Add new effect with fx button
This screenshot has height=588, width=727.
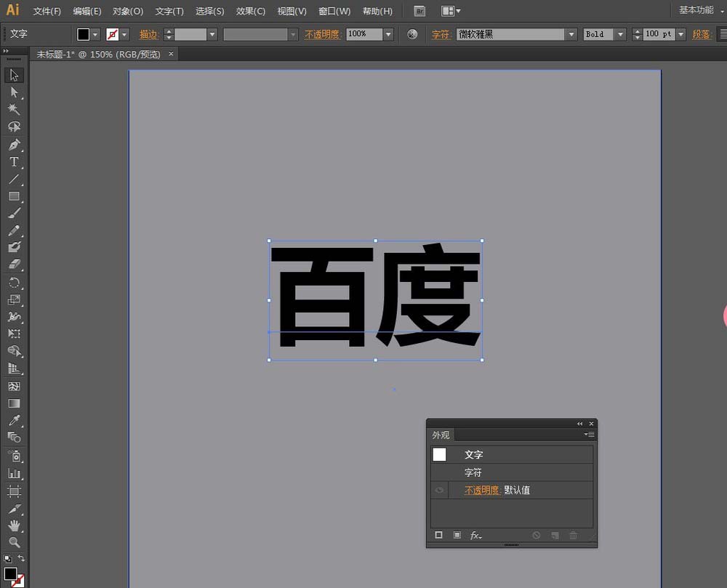pyautogui.click(x=475, y=535)
